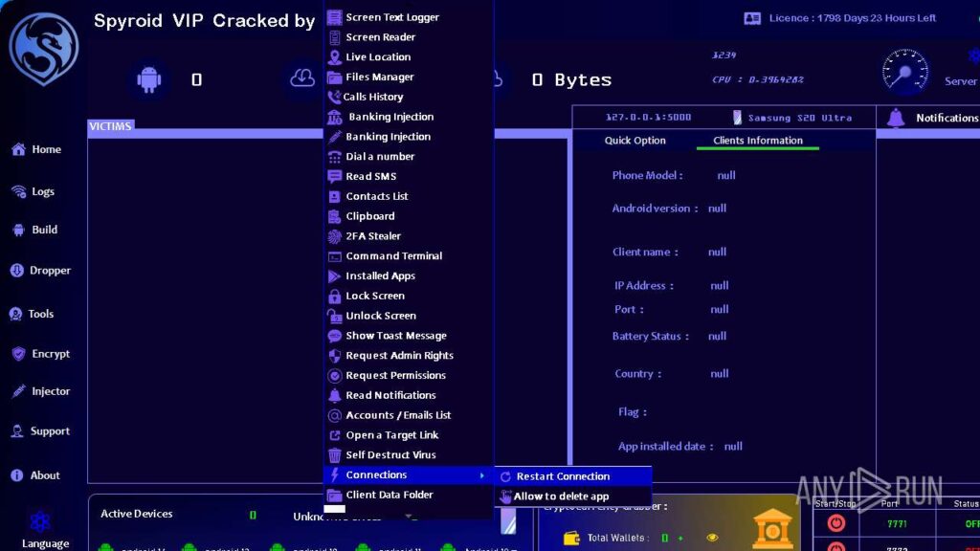Select the Encrypt shield icon in the sidebar
This screenshot has height=551, width=980.
[x=19, y=354]
